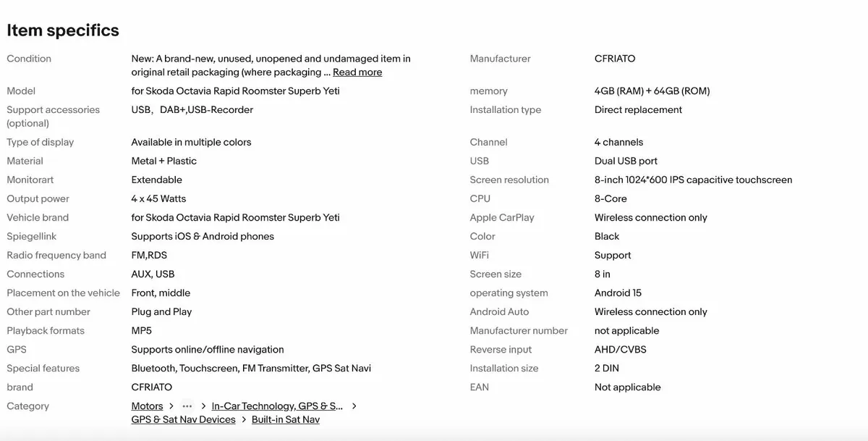Expand the collapsed breadcrumb ellipsis button
This screenshot has height=441, width=868.
[187, 406]
